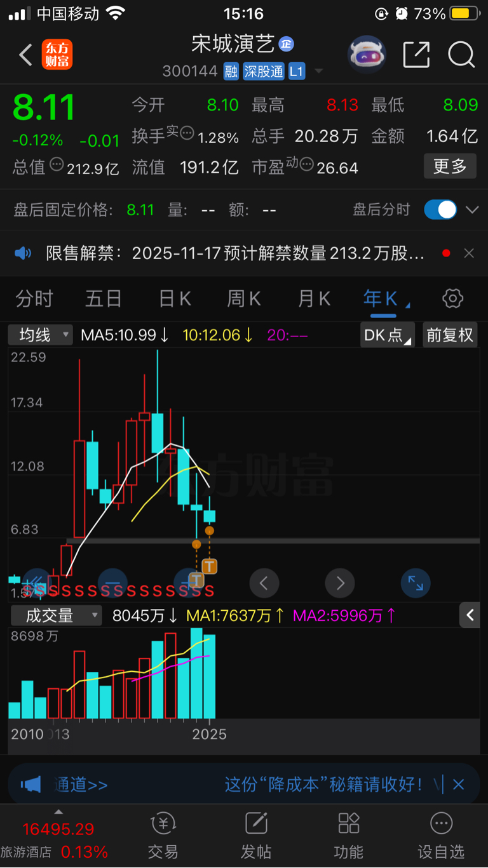Screen dimensions: 488x868
Task: Move chart to previous candle arrow
Action: (x=264, y=582)
